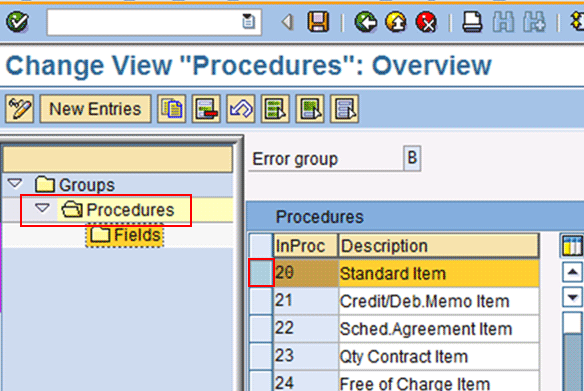This screenshot has height=391, width=584.
Task: Open the command field history list
Action: point(248,22)
